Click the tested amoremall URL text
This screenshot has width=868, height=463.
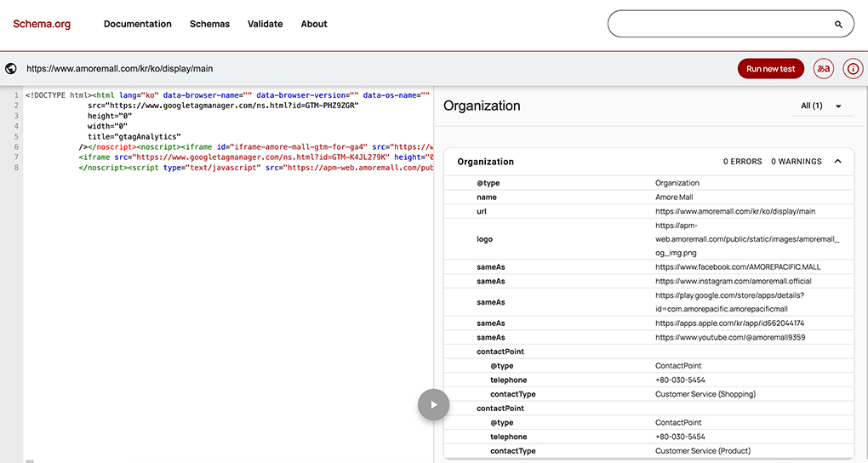click(x=120, y=69)
